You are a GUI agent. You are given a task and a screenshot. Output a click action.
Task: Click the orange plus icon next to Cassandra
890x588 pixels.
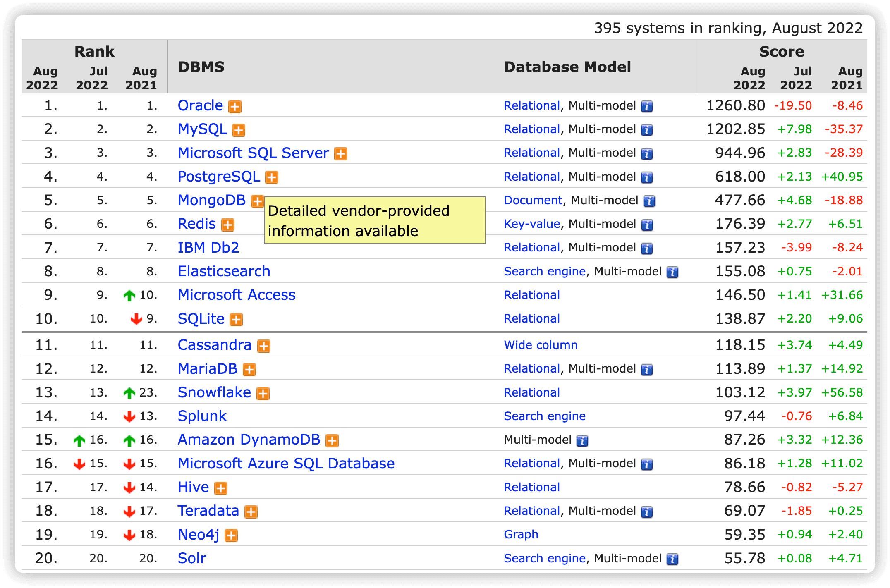click(x=264, y=346)
